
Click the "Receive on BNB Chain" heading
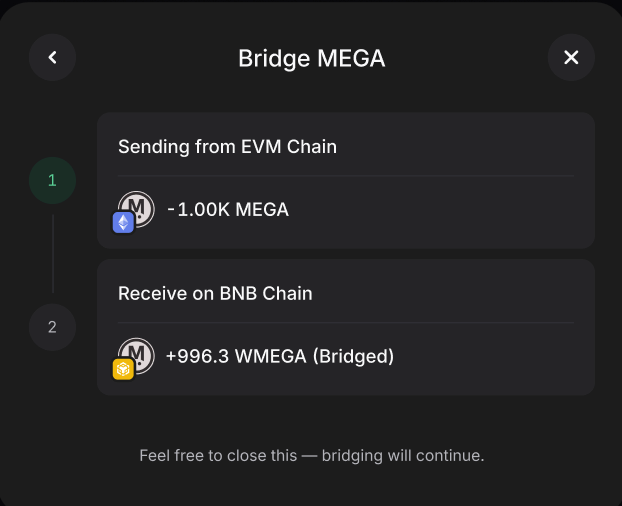point(215,294)
